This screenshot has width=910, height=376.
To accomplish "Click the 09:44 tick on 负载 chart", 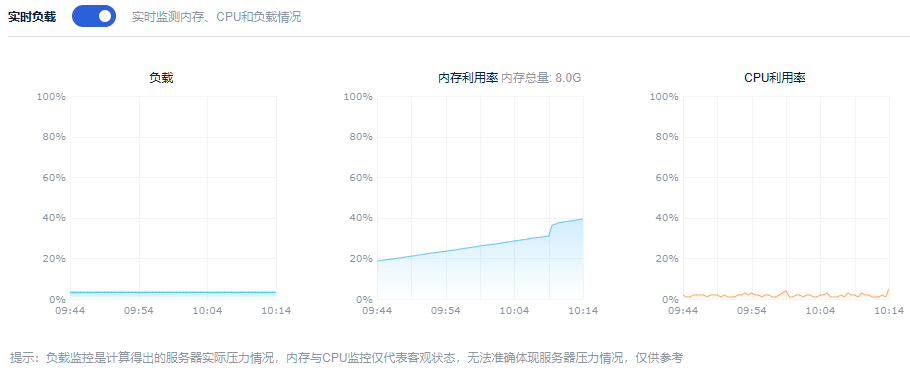I will pyautogui.click(x=70, y=310).
